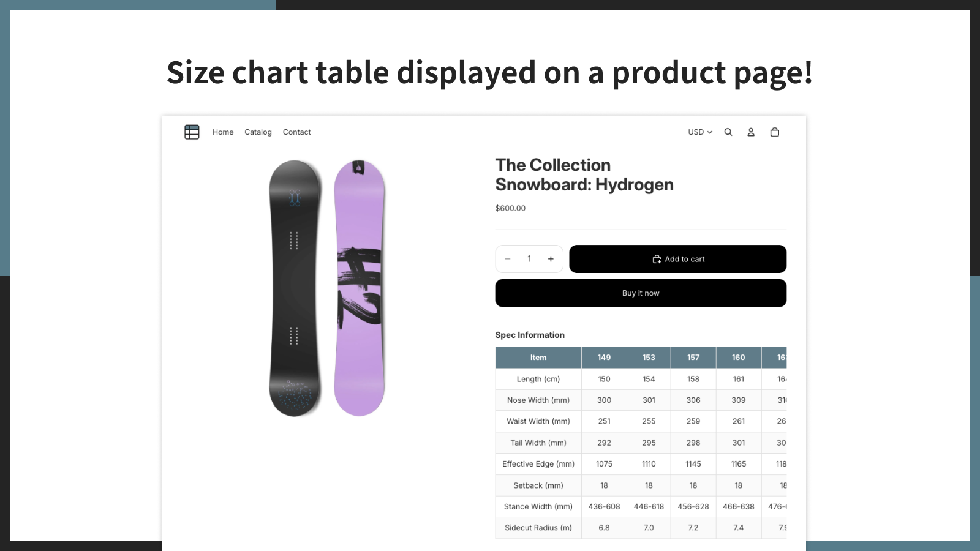Click the 157 size column header
This screenshot has width=980, height=551.
[x=693, y=358]
